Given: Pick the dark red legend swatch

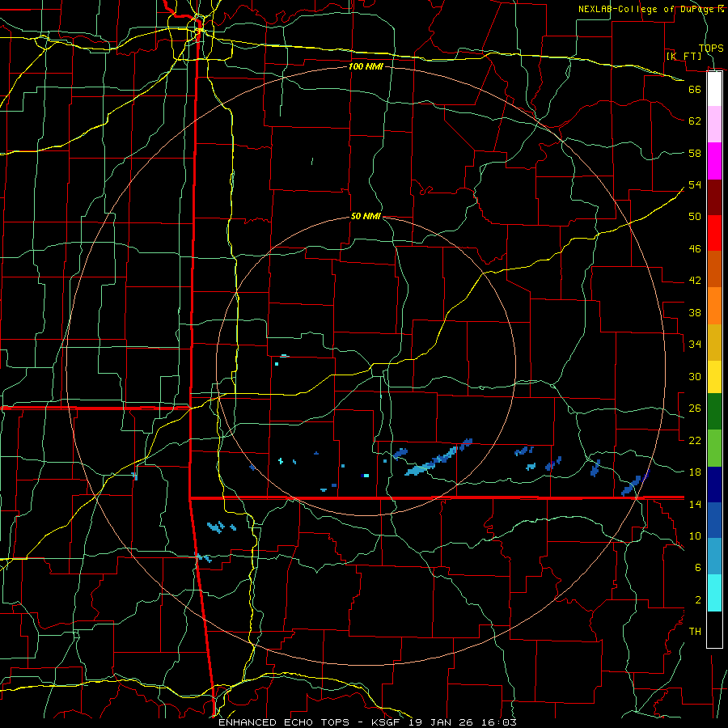Looking at the screenshot, I should coord(714,197).
